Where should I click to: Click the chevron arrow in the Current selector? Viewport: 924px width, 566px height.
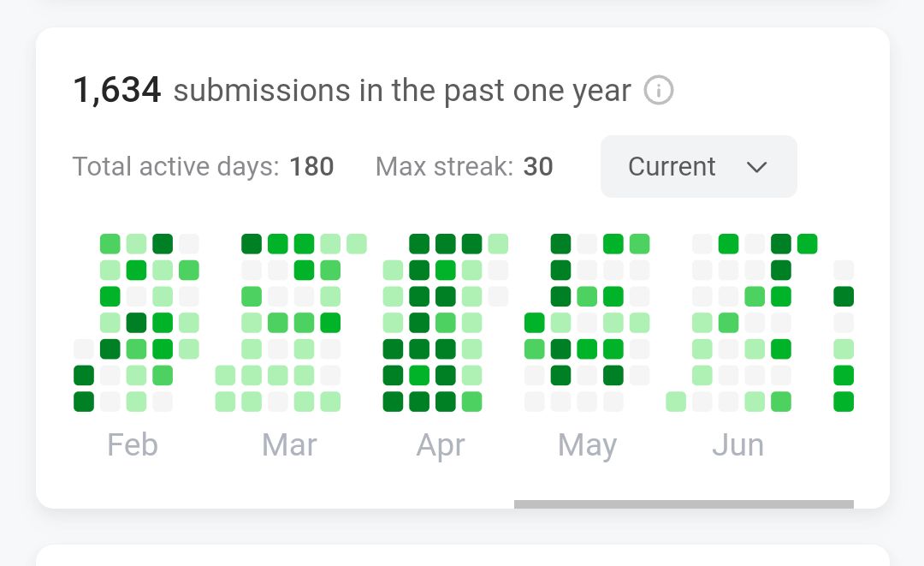756,168
